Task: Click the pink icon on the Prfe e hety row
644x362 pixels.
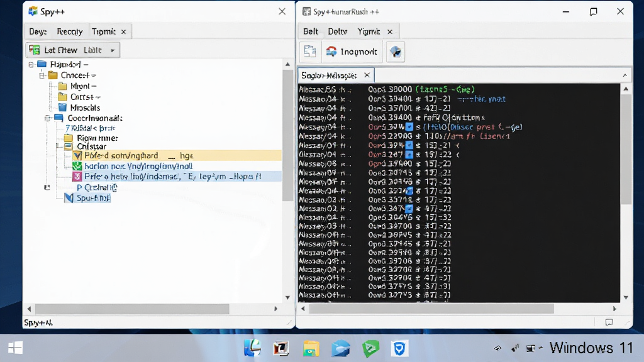Action: pyautogui.click(x=77, y=177)
